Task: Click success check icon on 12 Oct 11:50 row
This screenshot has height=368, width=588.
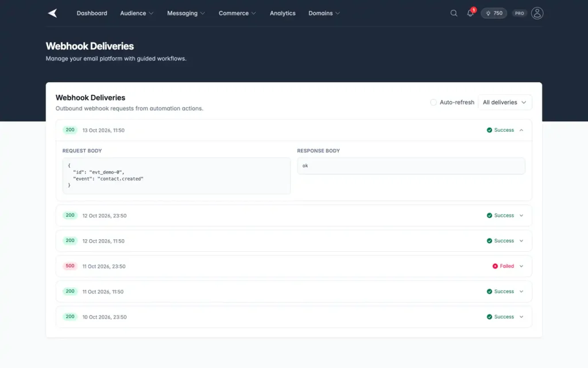Action: click(x=489, y=241)
